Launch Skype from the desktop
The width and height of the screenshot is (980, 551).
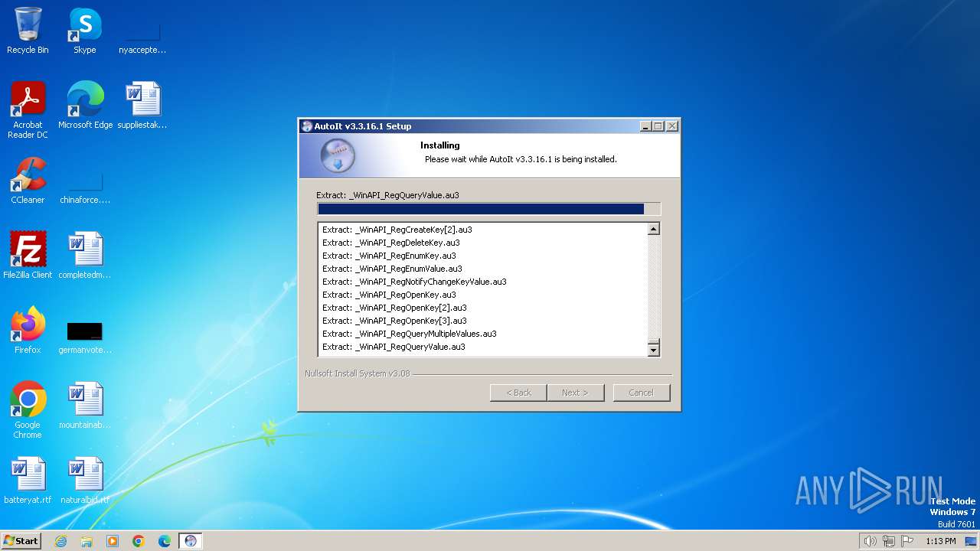[84, 31]
